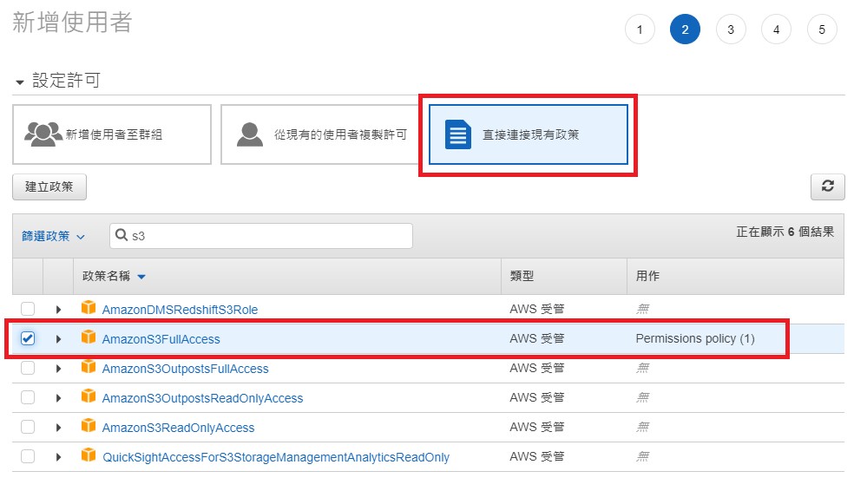Open the AmazonS3OutpostsFullAccess policy link
The height and width of the screenshot is (504, 867).
click(x=185, y=369)
